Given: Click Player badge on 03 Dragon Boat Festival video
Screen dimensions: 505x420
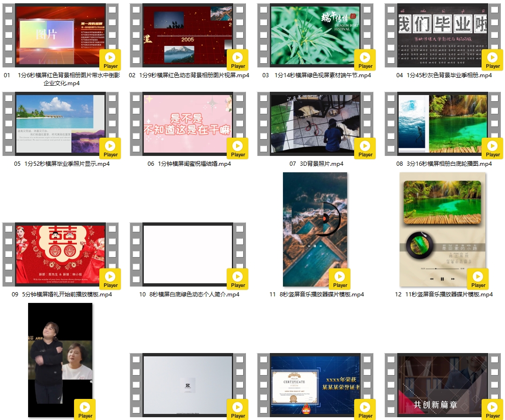Looking at the screenshot, I should [365, 59].
